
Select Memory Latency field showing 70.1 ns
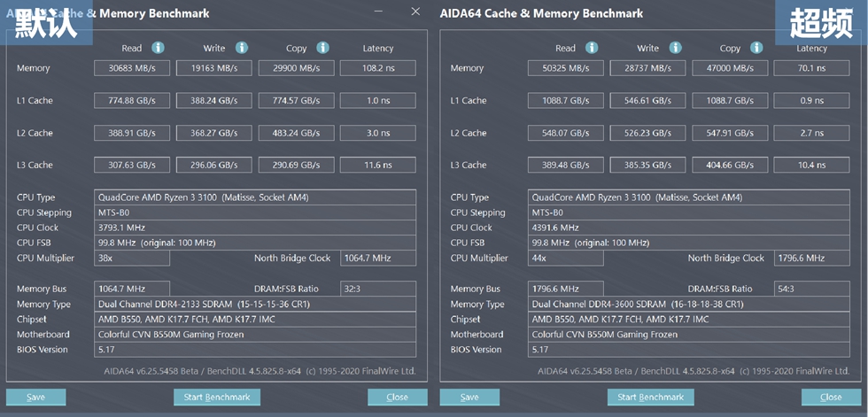pyautogui.click(x=811, y=68)
